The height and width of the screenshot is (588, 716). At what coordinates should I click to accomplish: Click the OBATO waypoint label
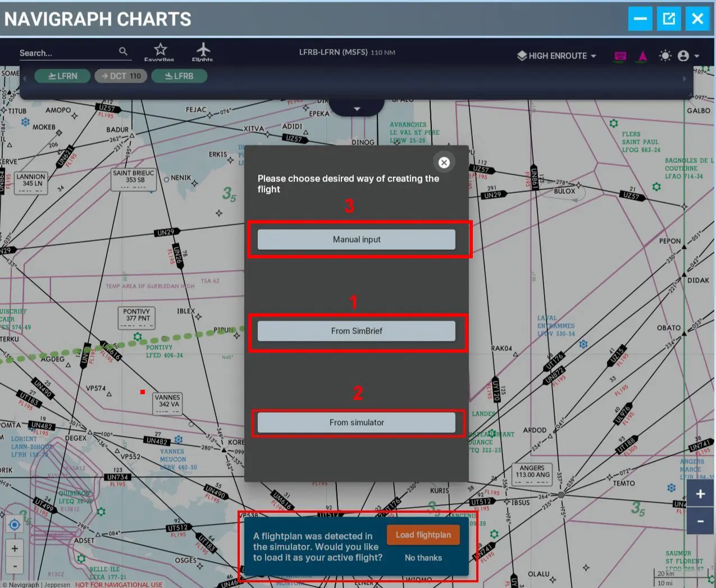(669, 327)
